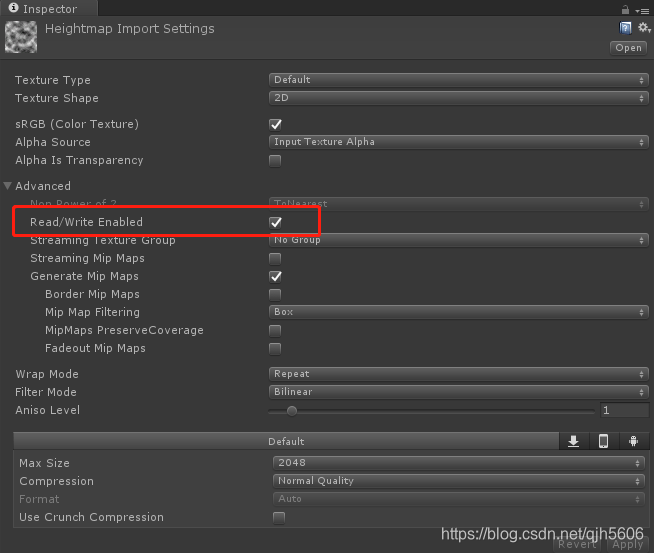The width and height of the screenshot is (654, 553).
Task: Click the Max Size label
Action: tap(44, 463)
